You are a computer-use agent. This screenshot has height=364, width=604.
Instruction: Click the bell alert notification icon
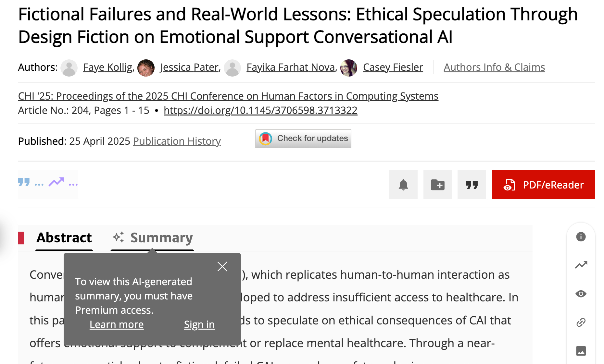coord(403,185)
